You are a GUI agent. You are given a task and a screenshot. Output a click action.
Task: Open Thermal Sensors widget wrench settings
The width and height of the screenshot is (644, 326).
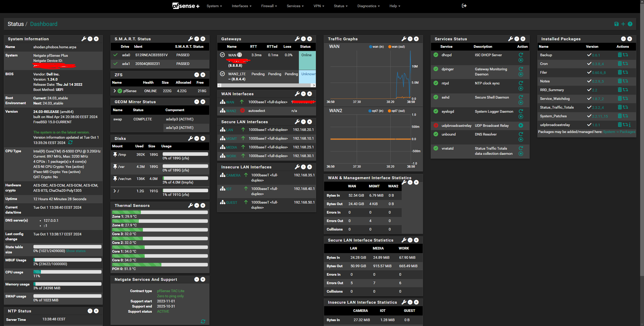190,205
